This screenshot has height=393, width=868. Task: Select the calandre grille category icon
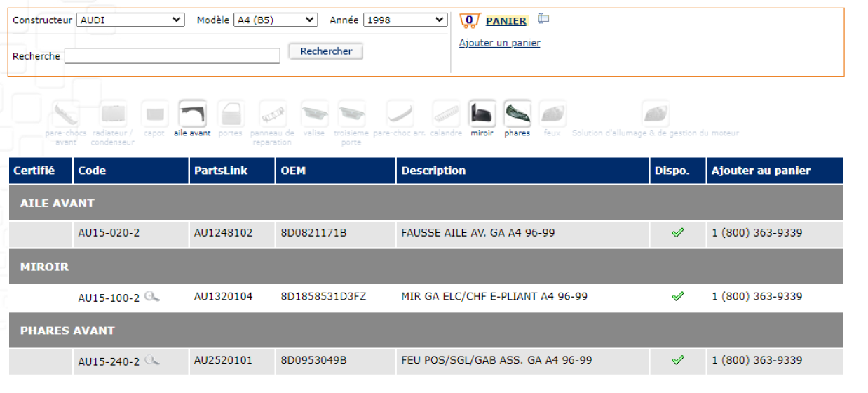[x=446, y=114]
